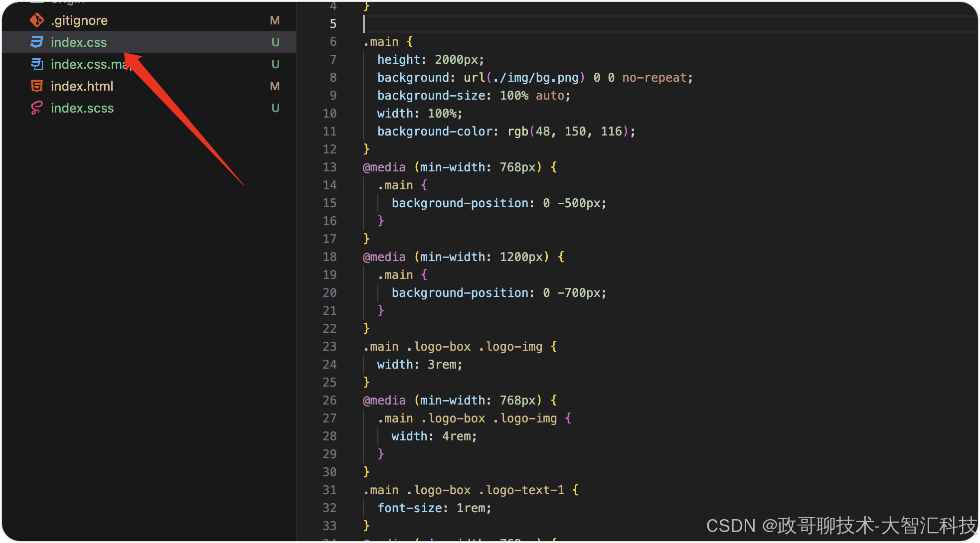Screen dimensions: 980x543
Task: Click the U status badge for index.scss
Action: click(275, 108)
